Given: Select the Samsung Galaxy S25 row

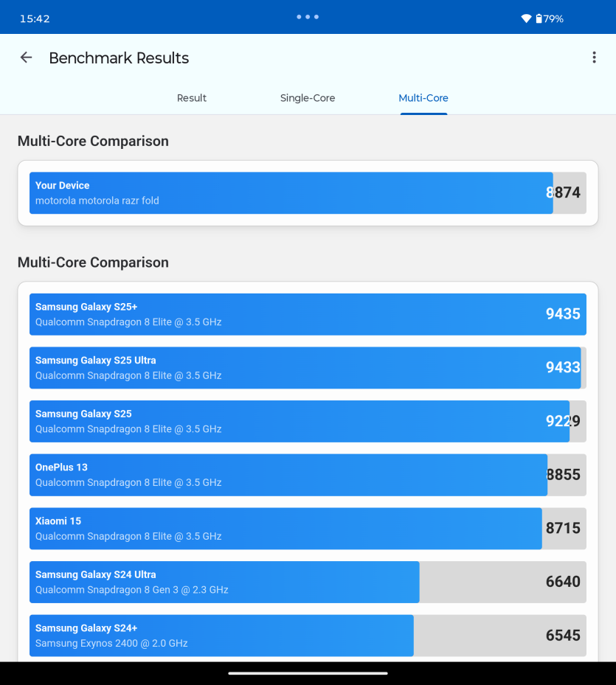Looking at the screenshot, I should [308, 422].
